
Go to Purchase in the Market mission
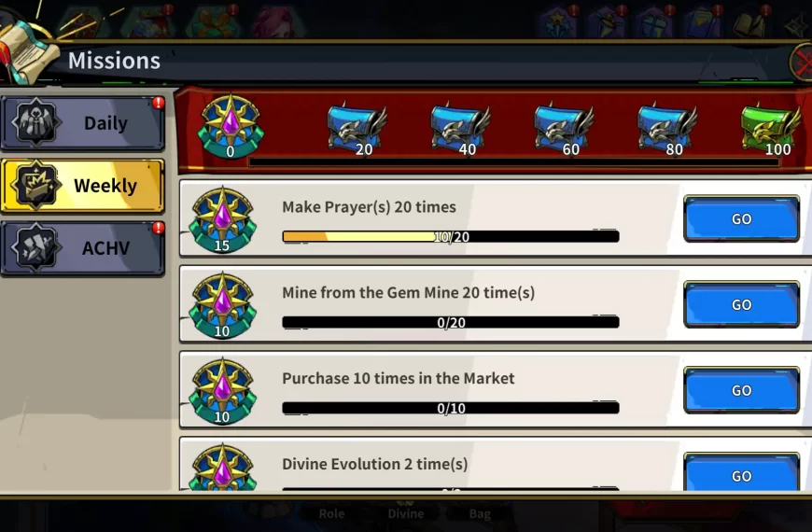(742, 390)
